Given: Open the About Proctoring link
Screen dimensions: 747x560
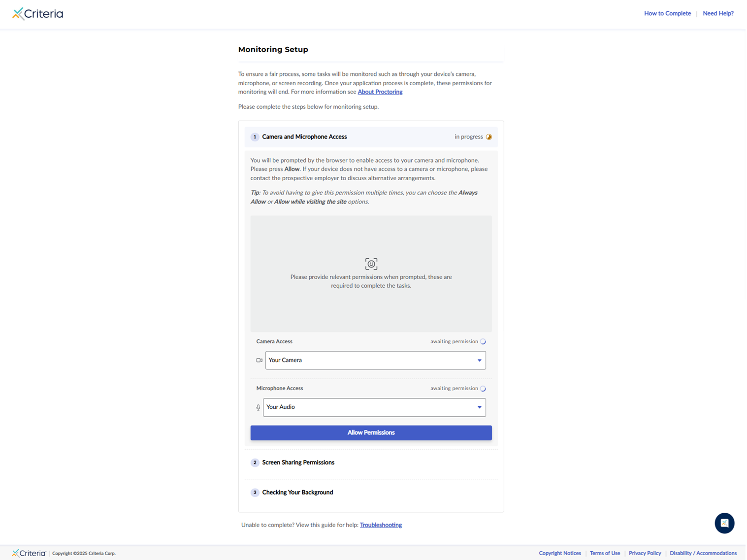Looking at the screenshot, I should 380,92.
